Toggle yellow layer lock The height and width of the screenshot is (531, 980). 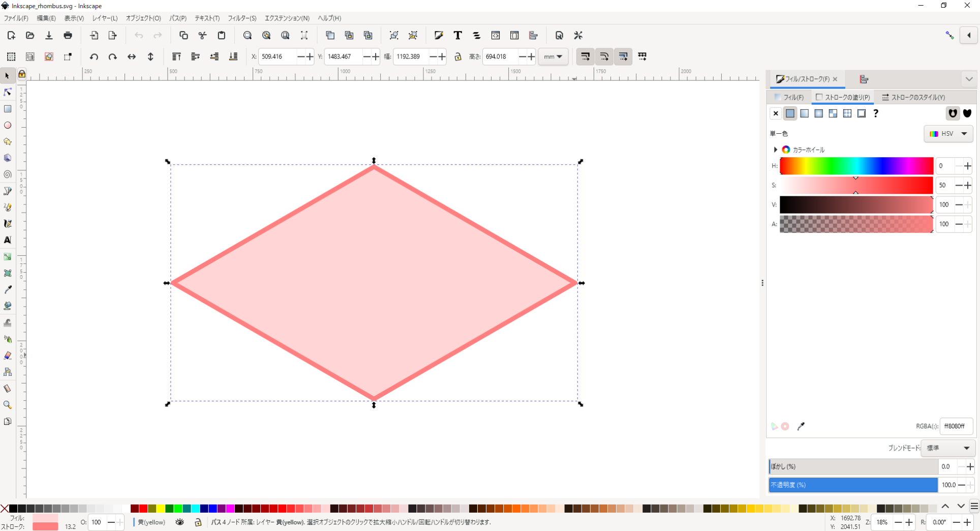[x=198, y=522]
